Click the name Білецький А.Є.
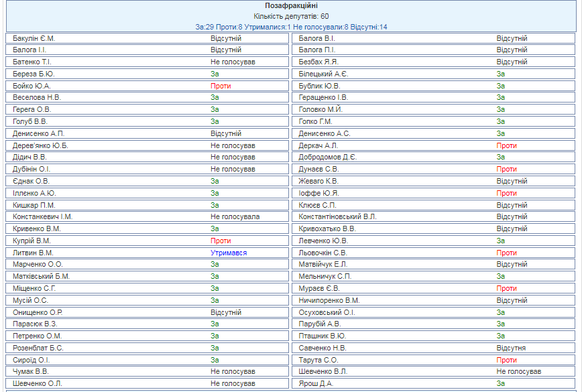This screenshot has height=392, width=582. pyautogui.click(x=323, y=74)
